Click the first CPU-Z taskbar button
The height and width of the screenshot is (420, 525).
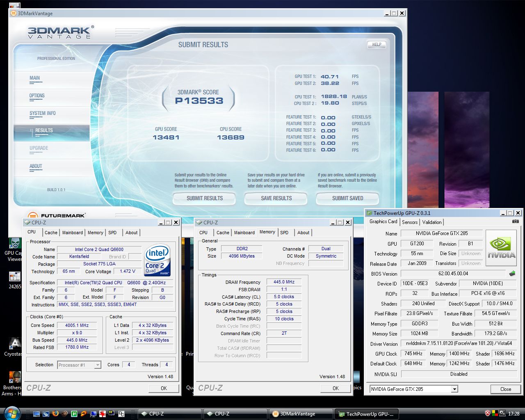(169, 414)
